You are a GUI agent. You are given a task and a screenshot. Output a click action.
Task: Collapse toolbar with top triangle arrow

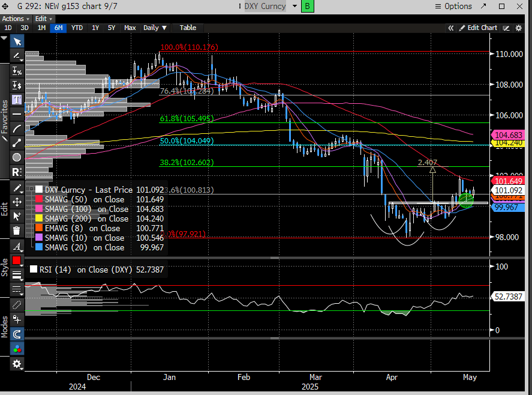[4, 38]
